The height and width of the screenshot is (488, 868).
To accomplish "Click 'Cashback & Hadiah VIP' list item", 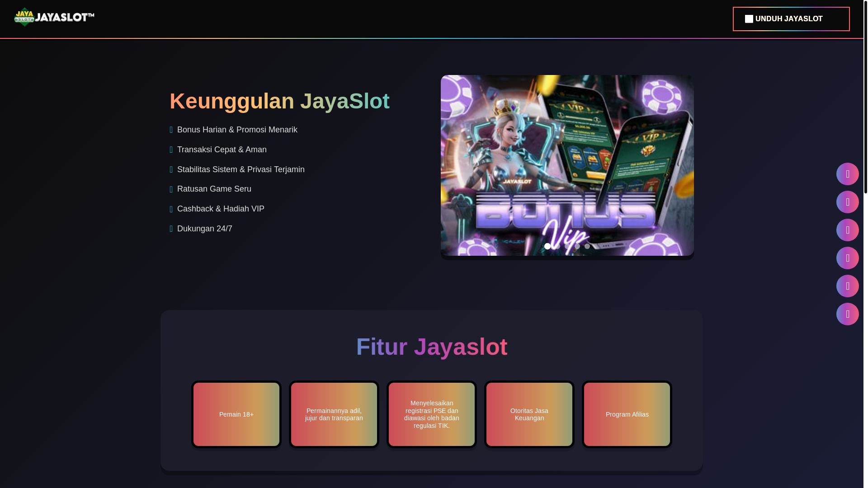I will coord(221,209).
